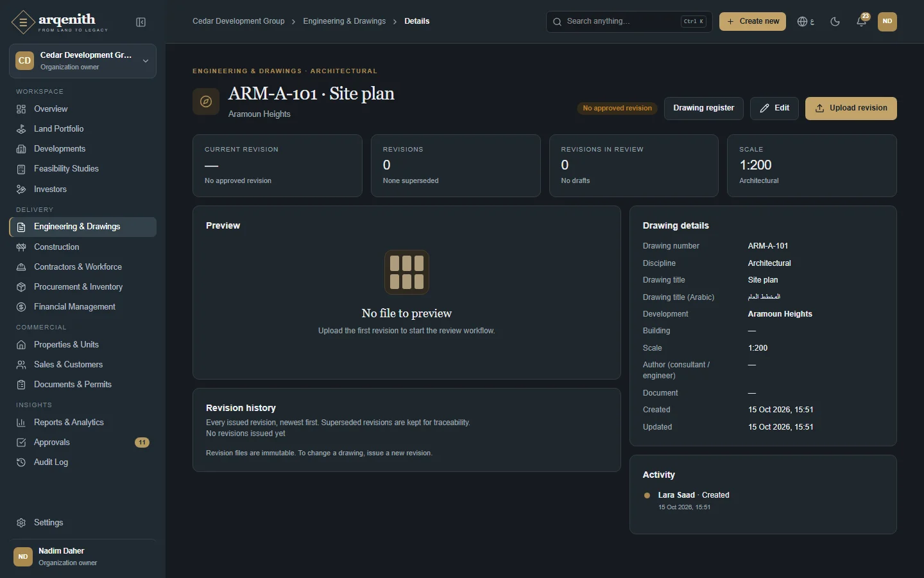
Task: Click the Edit button
Action: pos(774,108)
